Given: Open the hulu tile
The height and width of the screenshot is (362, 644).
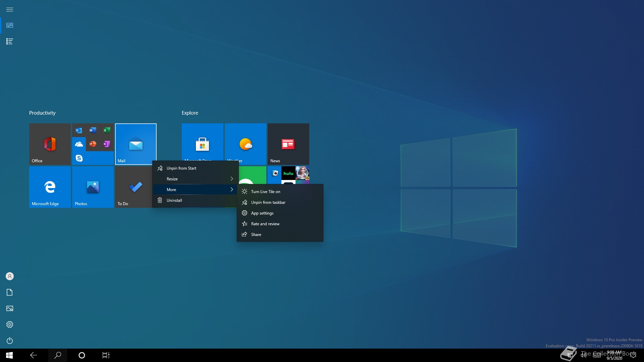Looking at the screenshot, I should point(288,173).
